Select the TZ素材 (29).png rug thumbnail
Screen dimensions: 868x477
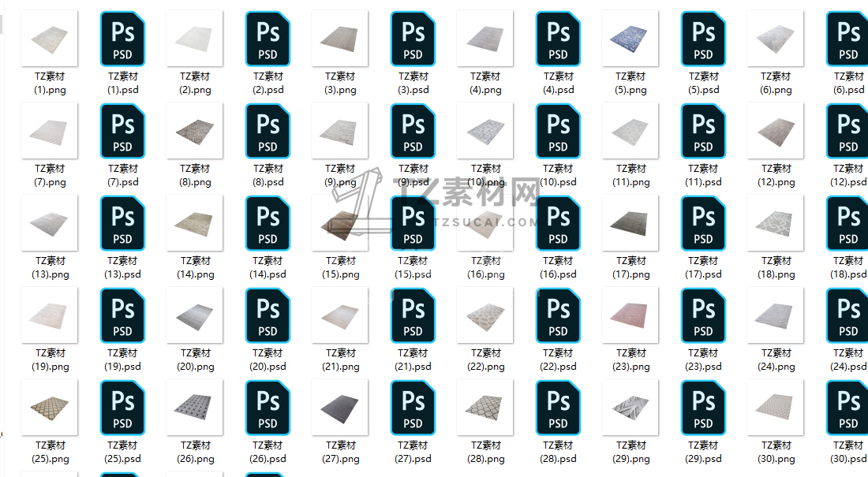click(630, 408)
